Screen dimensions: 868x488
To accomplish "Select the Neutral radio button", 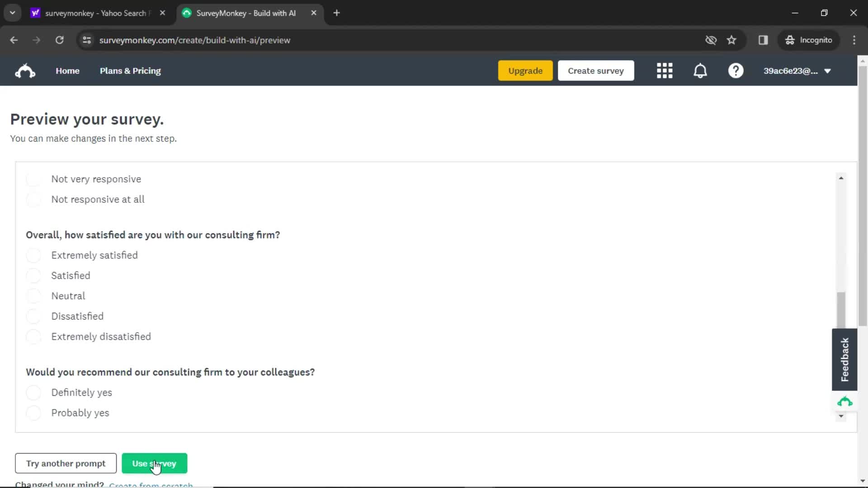I will 33,296.
